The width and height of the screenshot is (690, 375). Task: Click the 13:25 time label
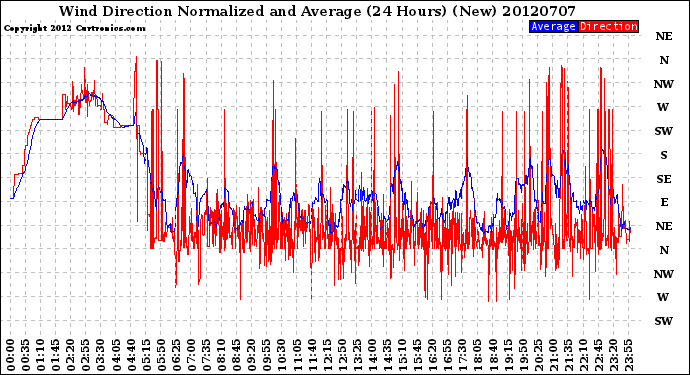(357, 355)
